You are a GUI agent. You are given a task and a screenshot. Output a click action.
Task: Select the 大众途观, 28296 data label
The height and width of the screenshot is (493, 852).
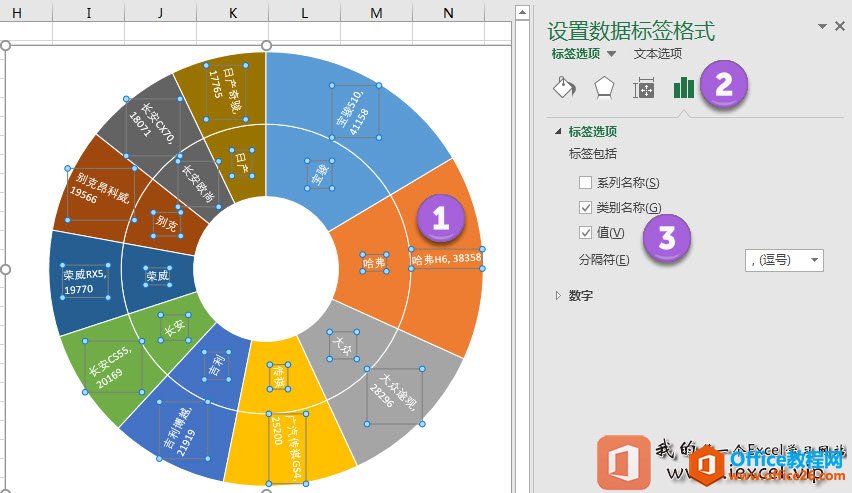coord(394,396)
